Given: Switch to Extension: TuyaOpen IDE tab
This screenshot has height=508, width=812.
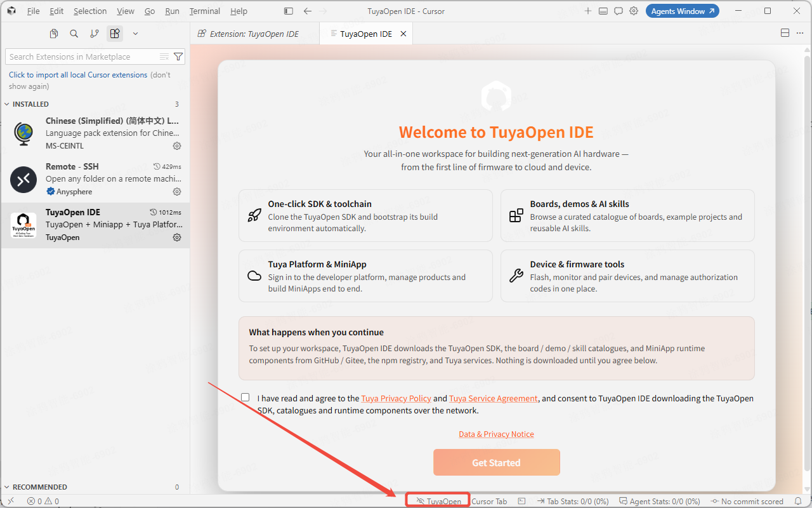Looking at the screenshot, I should click(254, 34).
